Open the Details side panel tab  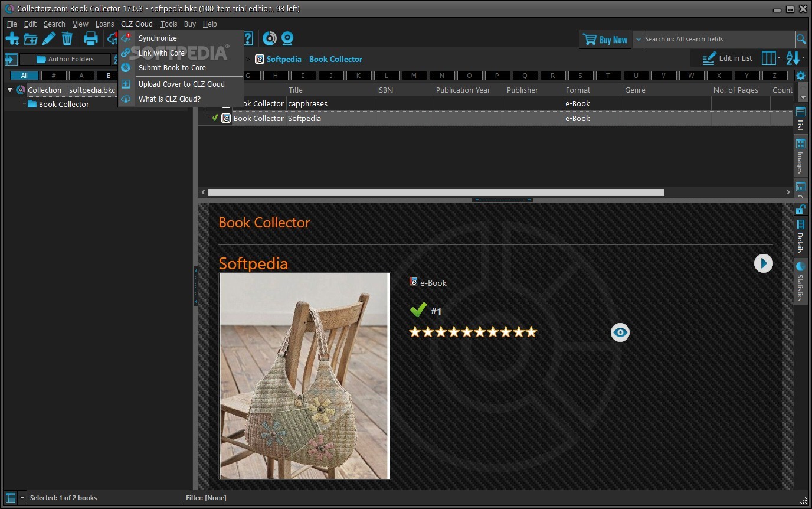click(800, 237)
